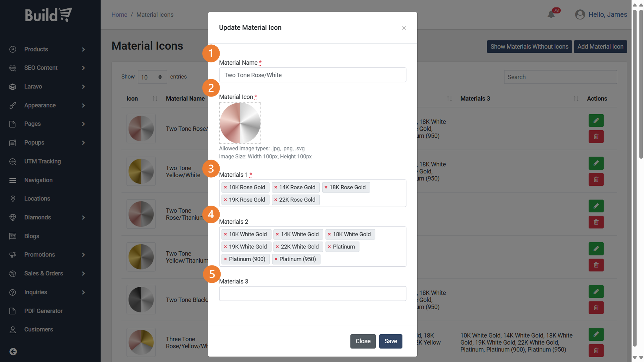This screenshot has height=362, width=644.
Task: Remove the 10K Rose Gold tag
Action: [225, 187]
